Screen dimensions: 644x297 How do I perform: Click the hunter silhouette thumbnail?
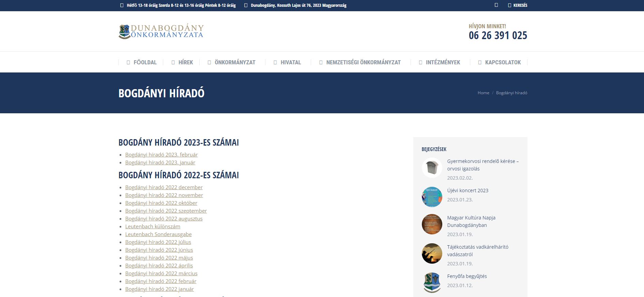(432, 253)
